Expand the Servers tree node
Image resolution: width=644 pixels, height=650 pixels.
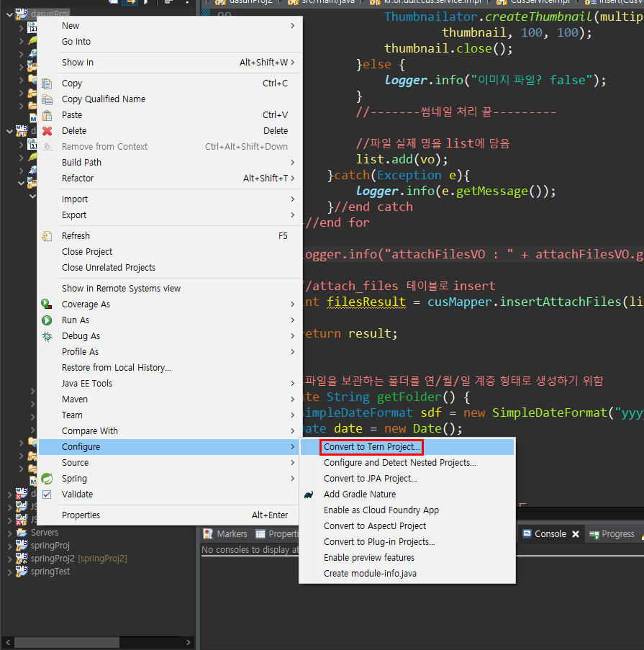(10, 533)
